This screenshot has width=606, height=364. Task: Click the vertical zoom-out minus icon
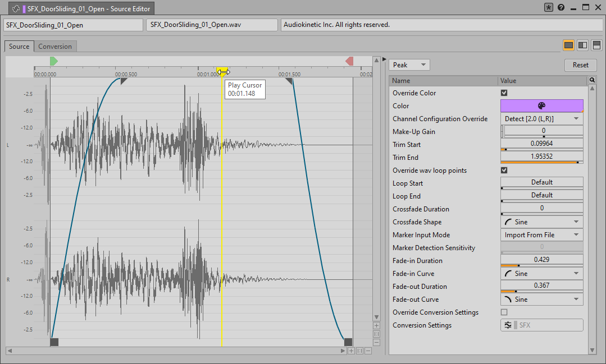click(376, 342)
